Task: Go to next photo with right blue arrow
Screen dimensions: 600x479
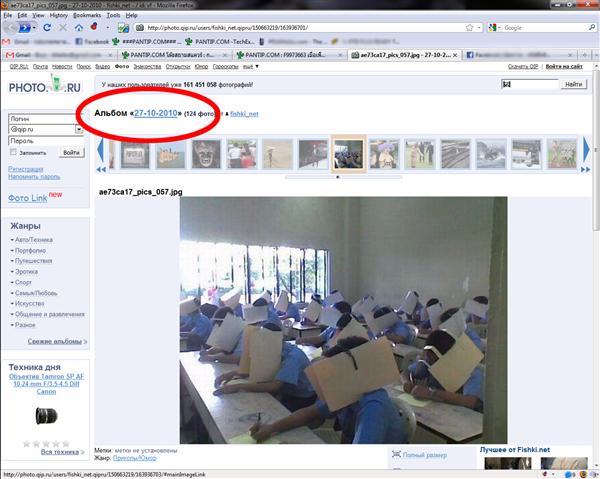Action: (586, 150)
